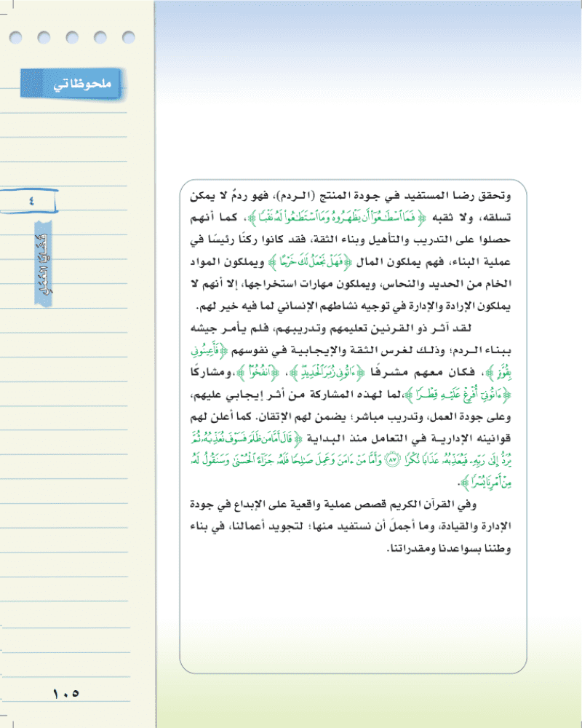Screen dimensions: 582x728
Task: Click the unit number ٤ tab
Action: point(31,201)
